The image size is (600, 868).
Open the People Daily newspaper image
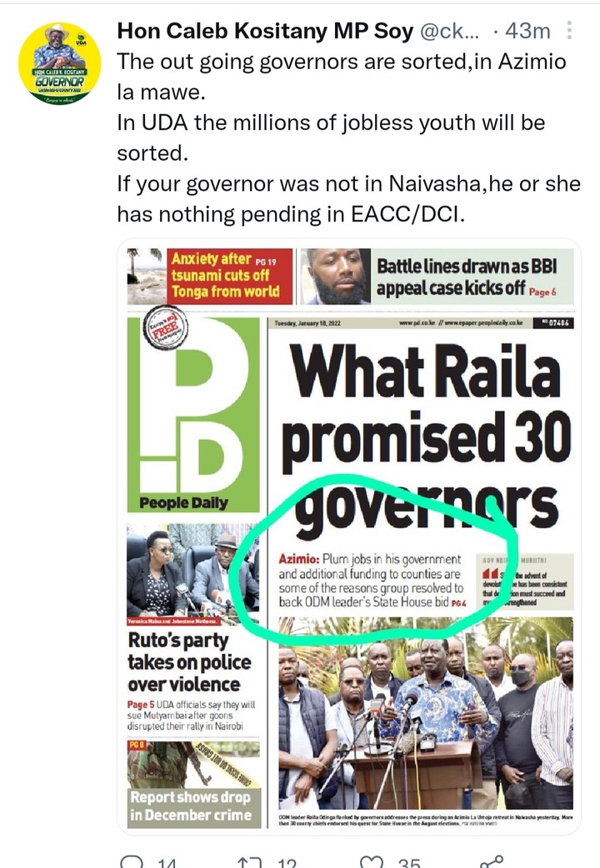350,537
